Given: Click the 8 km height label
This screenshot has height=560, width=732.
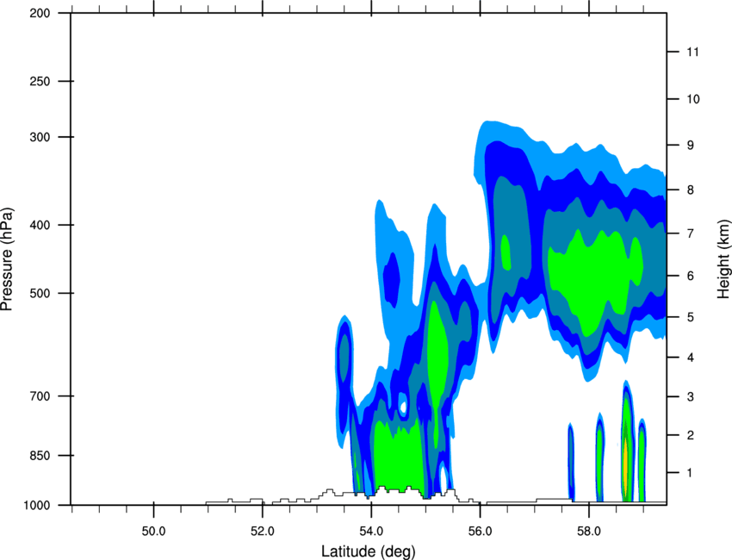Looking at the screenshot, I should pos(691,190).
